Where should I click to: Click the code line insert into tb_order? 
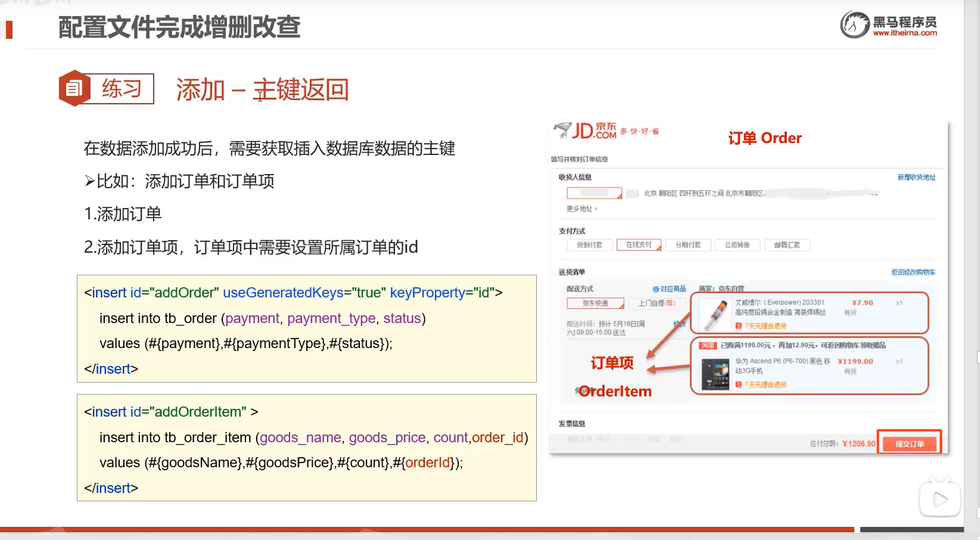pos(263,318)
